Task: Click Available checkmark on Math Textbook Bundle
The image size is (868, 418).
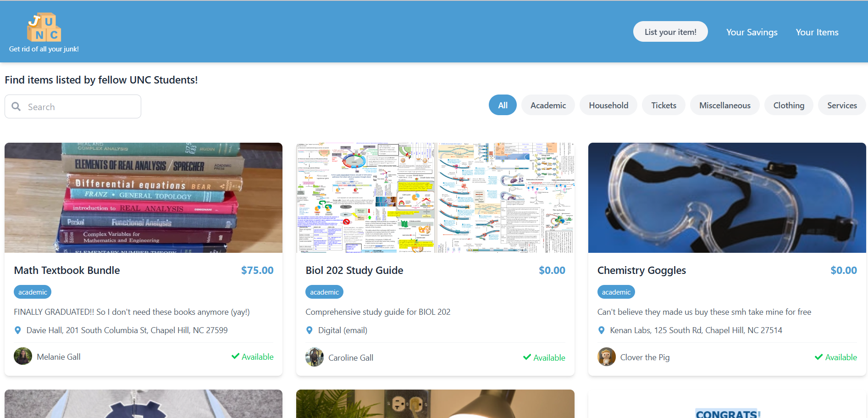Action: (x=235, y=356)
